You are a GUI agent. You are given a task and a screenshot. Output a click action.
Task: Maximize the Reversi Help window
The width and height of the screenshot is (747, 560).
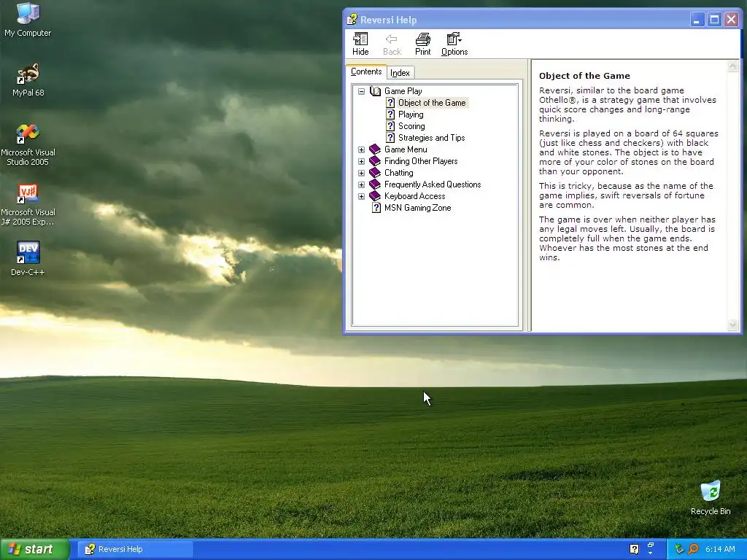[x=714, y=20]
